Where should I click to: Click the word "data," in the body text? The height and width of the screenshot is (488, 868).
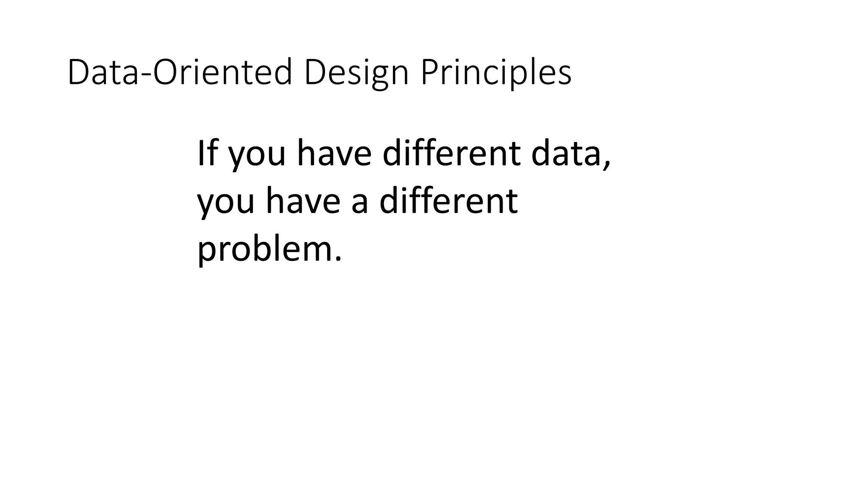[x=571, y=153]
